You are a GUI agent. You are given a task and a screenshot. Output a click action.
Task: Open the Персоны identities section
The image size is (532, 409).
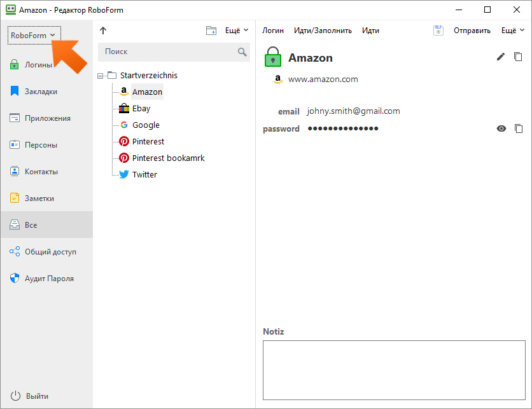click(x=46, y=145)
